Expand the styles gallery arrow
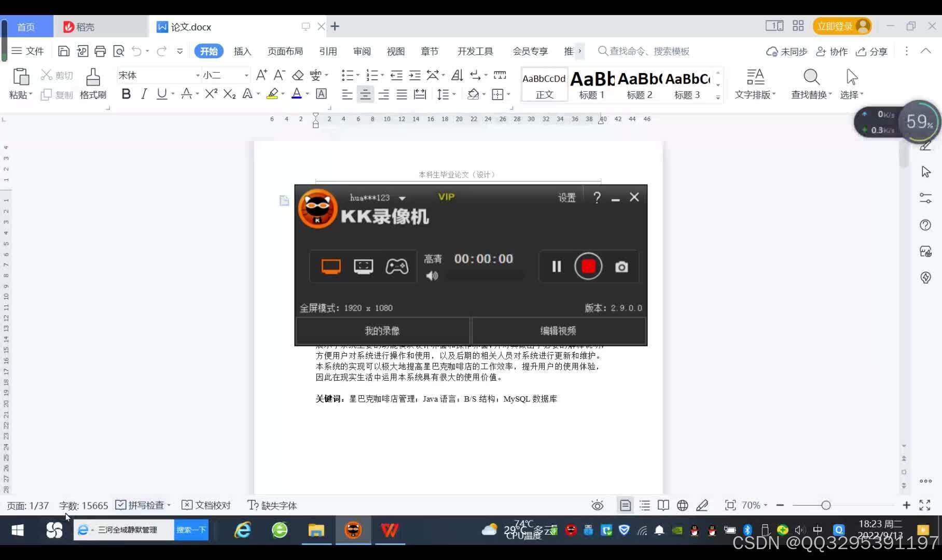This screenshot has width=942, height=560. [718, 96]
